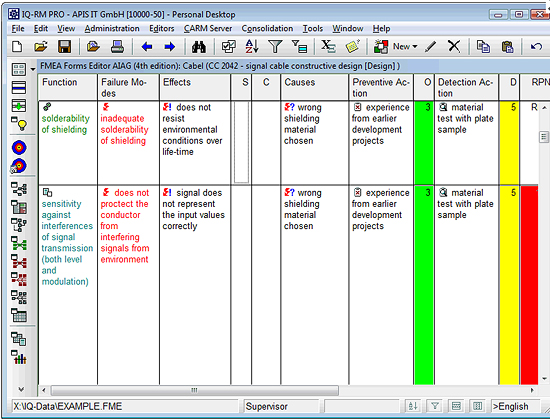Click the upper target bullseye sidebar icon
Image resolution: width=550 pixels, height=420 pixels.
19,147
